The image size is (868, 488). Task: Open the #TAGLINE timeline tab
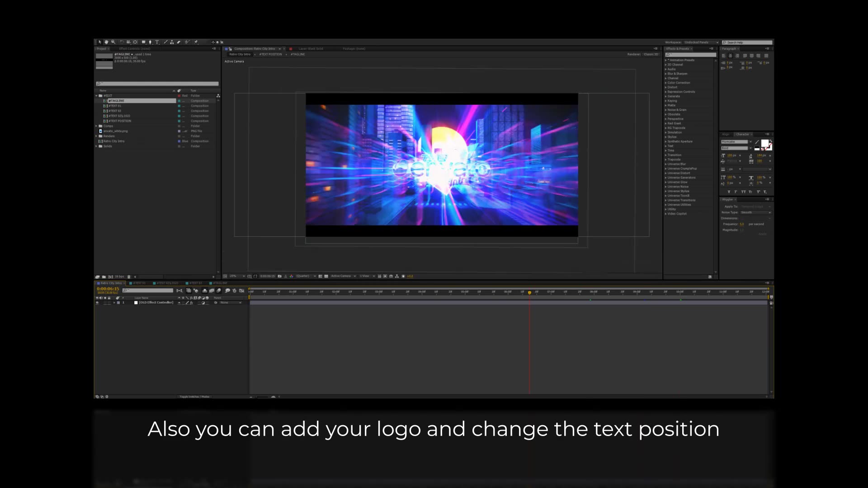point(220,283)
